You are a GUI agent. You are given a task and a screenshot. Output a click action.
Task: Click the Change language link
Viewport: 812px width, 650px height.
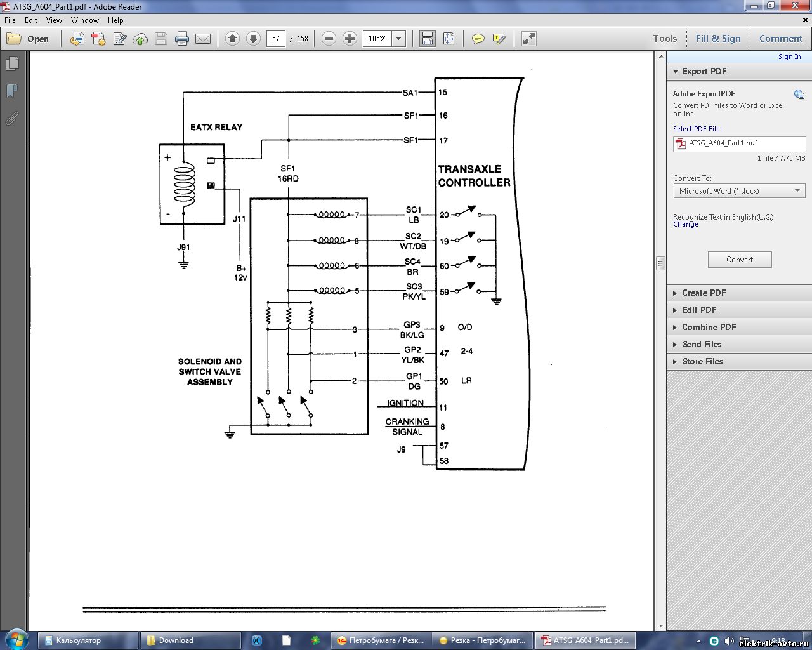[x=685, y=225]
